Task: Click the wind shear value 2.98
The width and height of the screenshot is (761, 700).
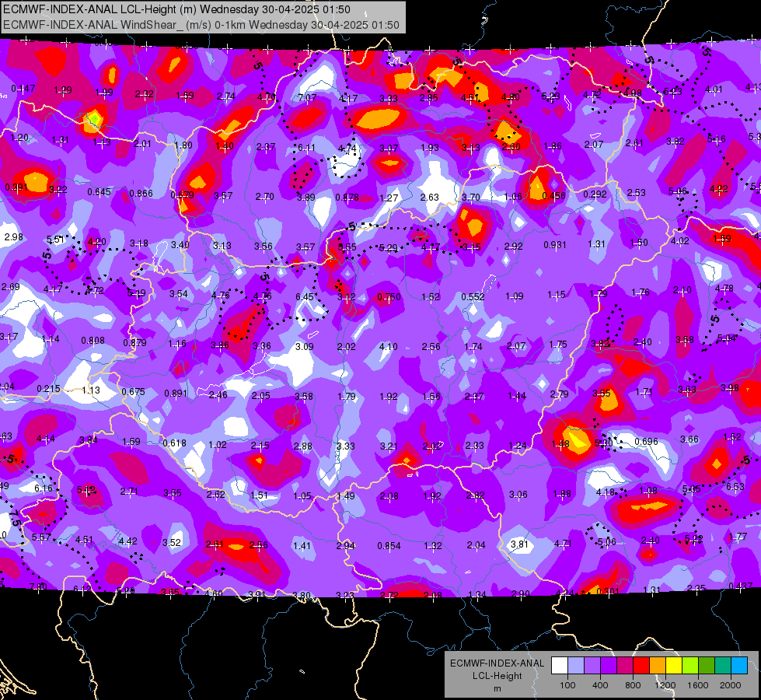Action: 13,237
